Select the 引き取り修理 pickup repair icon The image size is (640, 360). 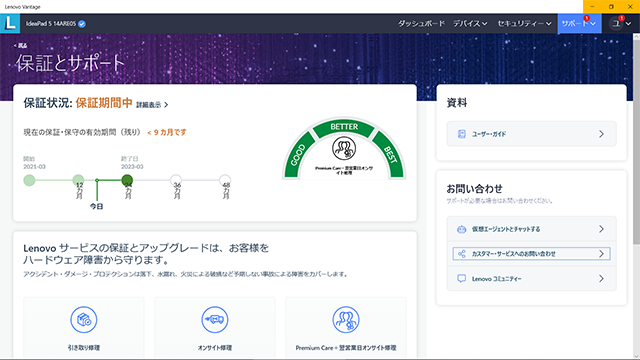[84, 320]
